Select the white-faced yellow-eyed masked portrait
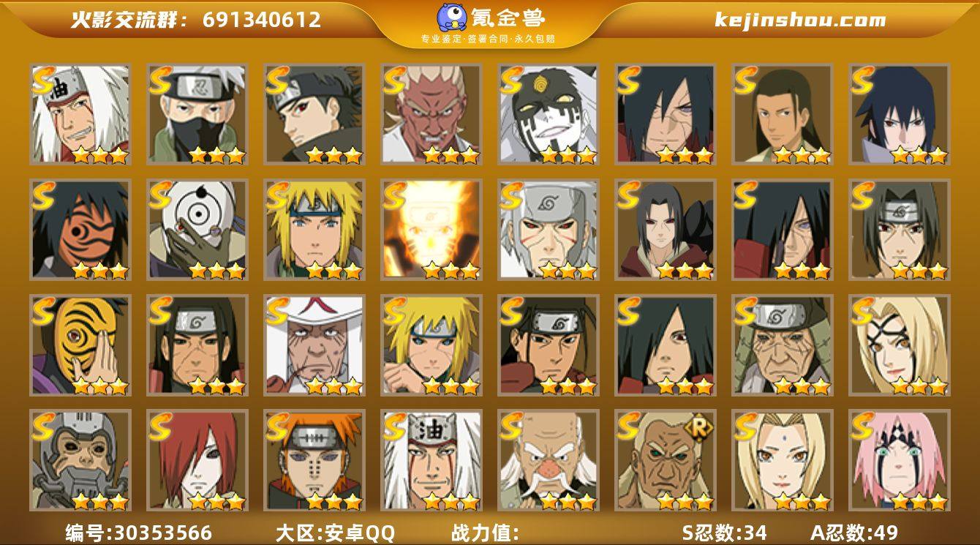Image resolution: width=980 pixels, height=545 pixels. pos(549,114)
